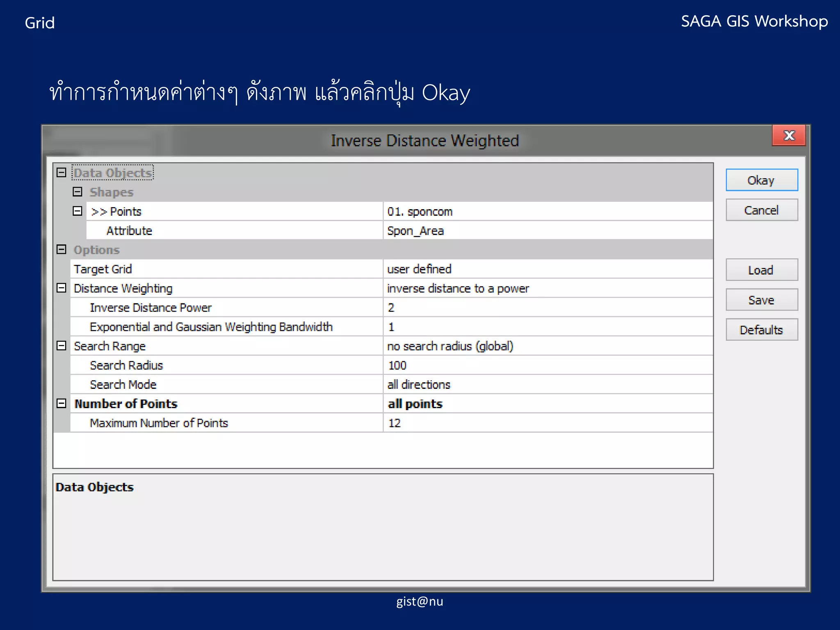840x630 pixels.
Task: Collapse the Search Range group
Action: 61,346
